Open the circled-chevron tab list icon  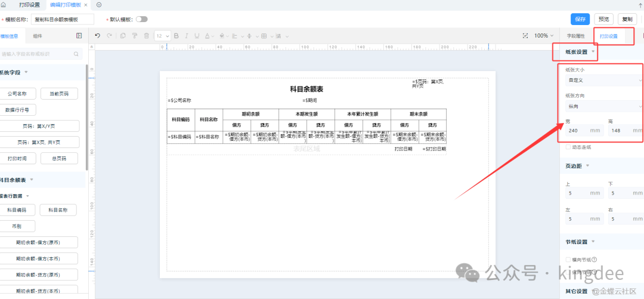[x=99, y=5]
